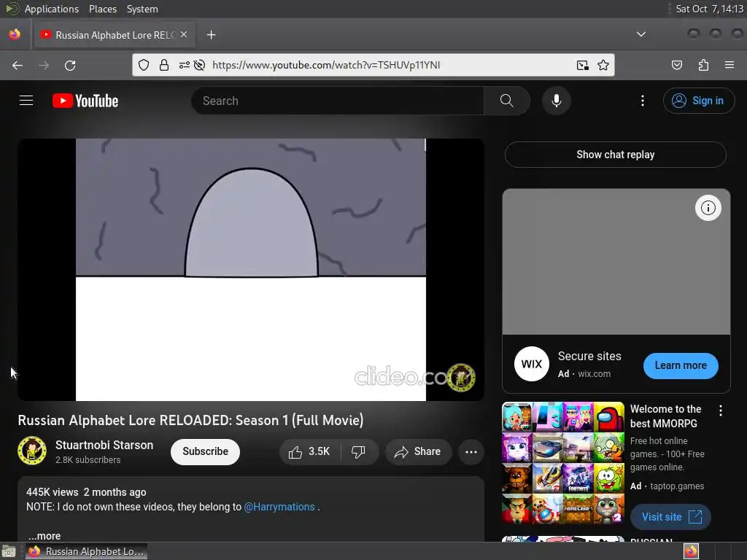Open YouTube settings three-dot menu
This screenshot has height=560, width=747.
[x=642, y=101]
